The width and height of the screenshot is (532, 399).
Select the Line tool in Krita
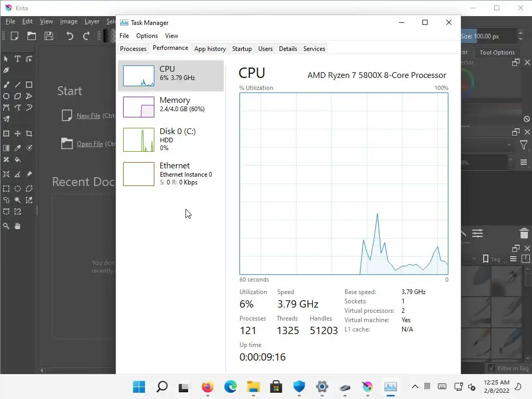coord(17,85)
